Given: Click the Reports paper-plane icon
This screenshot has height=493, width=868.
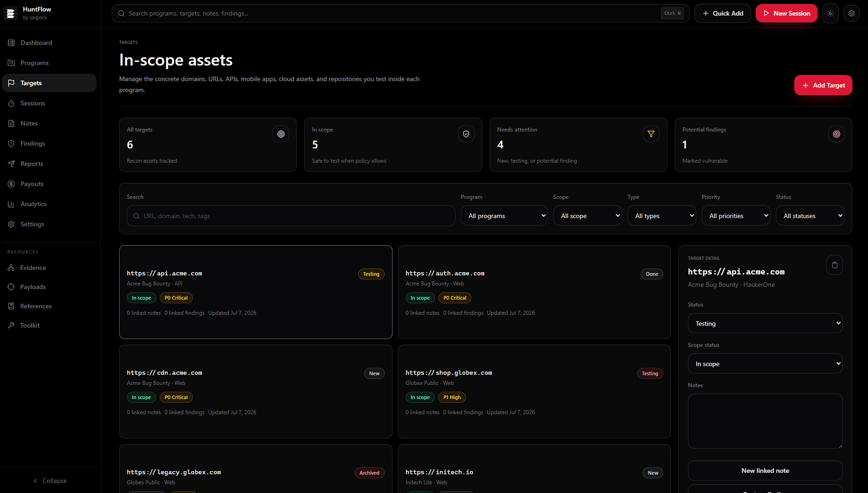Looking at the screenshot, I should [11, 164].
